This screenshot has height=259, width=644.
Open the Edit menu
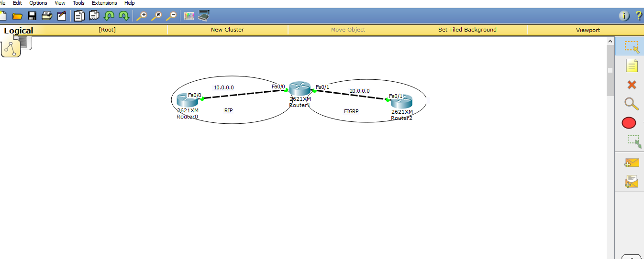tap(17, 3)
